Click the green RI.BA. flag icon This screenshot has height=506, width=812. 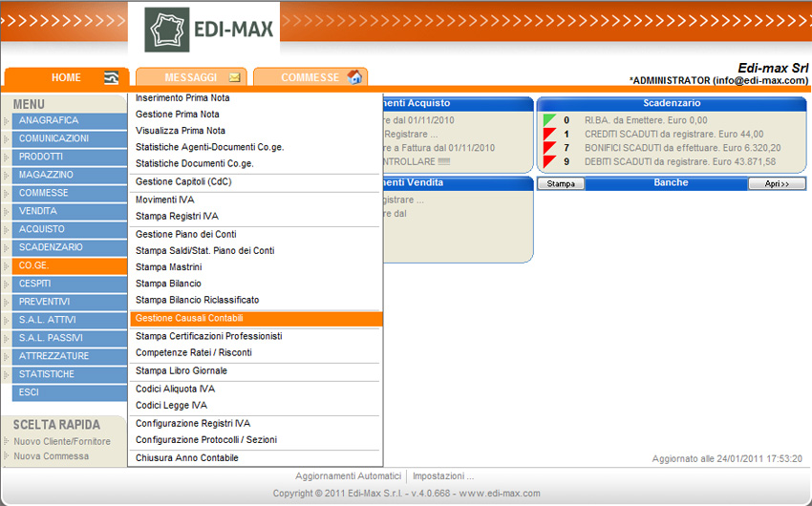coord(549,120)
